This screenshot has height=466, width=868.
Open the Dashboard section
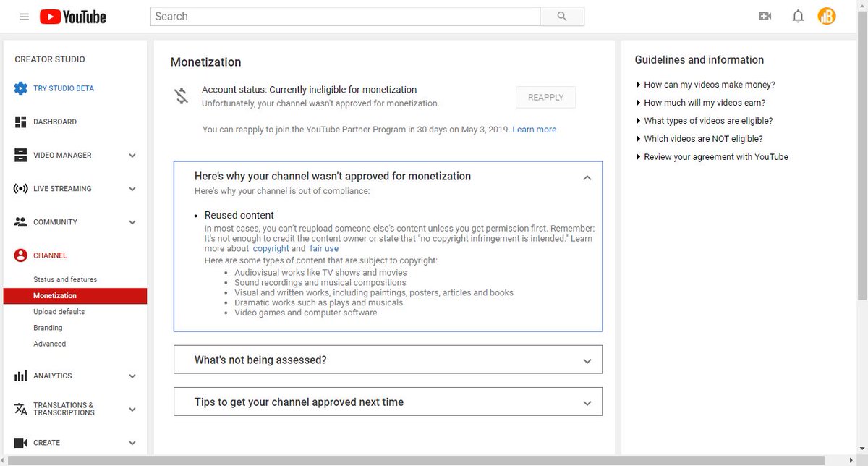click(55, 122)
